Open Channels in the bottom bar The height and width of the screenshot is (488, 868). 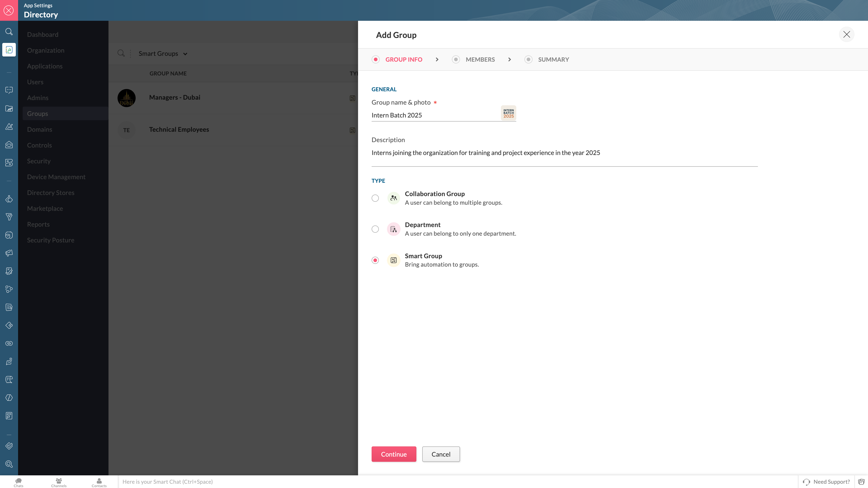[59, 482]
